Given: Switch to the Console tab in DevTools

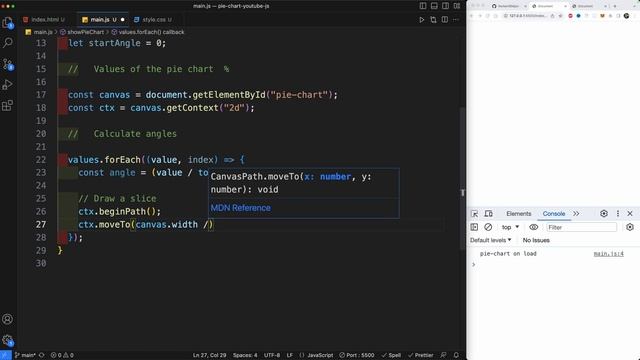Looking at the screenshot, I should point(554,213).
